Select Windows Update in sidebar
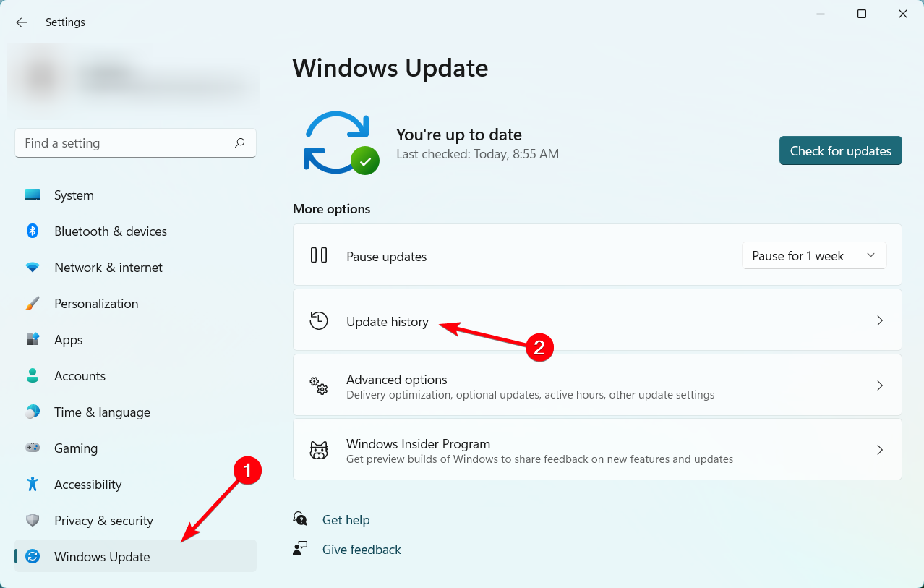This screenshot has width=924, height=588. click(135, 556)
